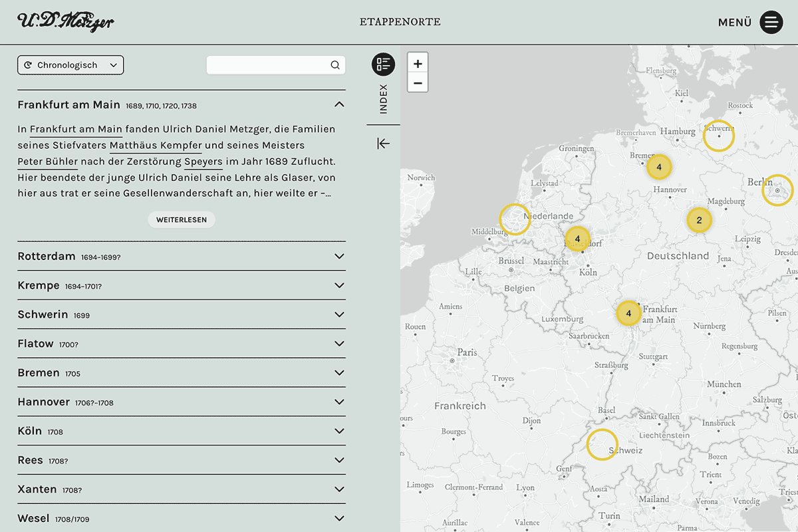Click the Wesel list heading
The height and width of the screenshot is (532, 798).
(34, 519)
